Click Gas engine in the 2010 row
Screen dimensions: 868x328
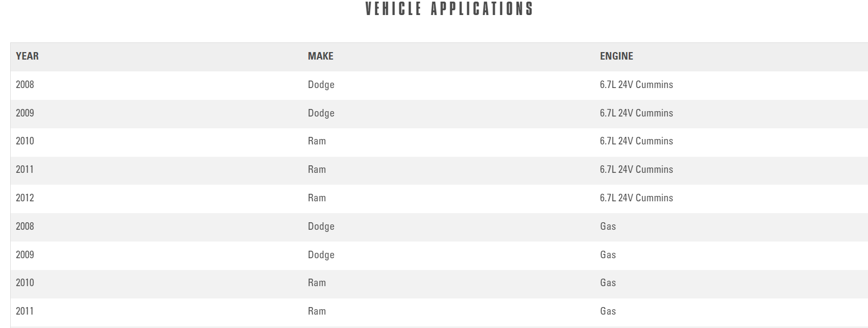(x=608, y=283)
